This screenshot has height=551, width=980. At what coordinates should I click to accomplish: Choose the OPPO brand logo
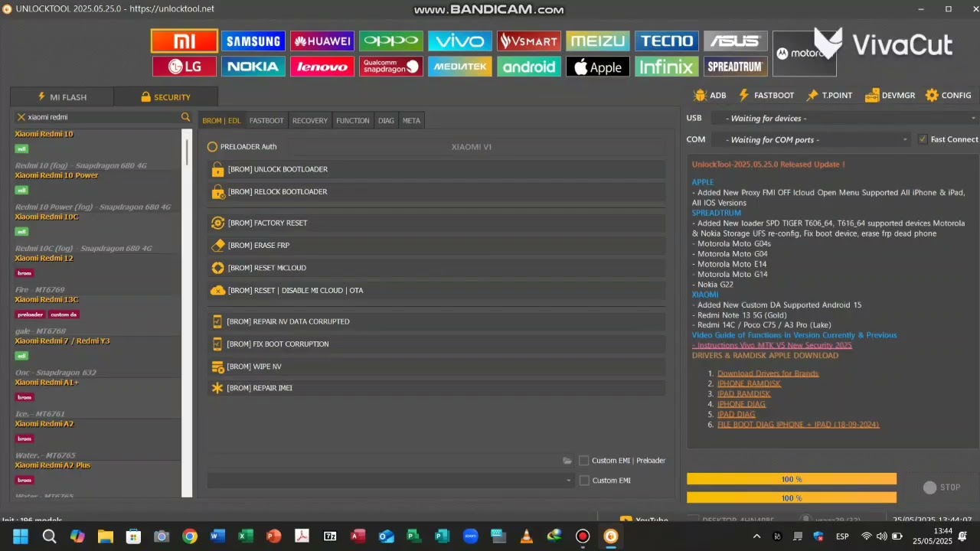[391, 41]
